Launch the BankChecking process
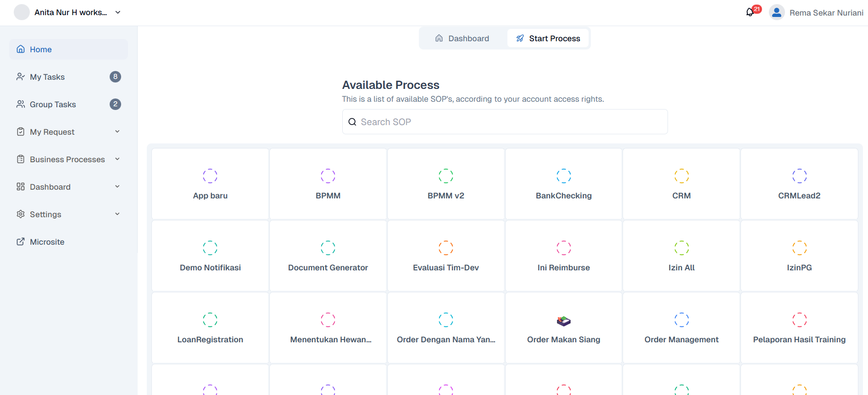868x395 pixels. pos(564,184)
